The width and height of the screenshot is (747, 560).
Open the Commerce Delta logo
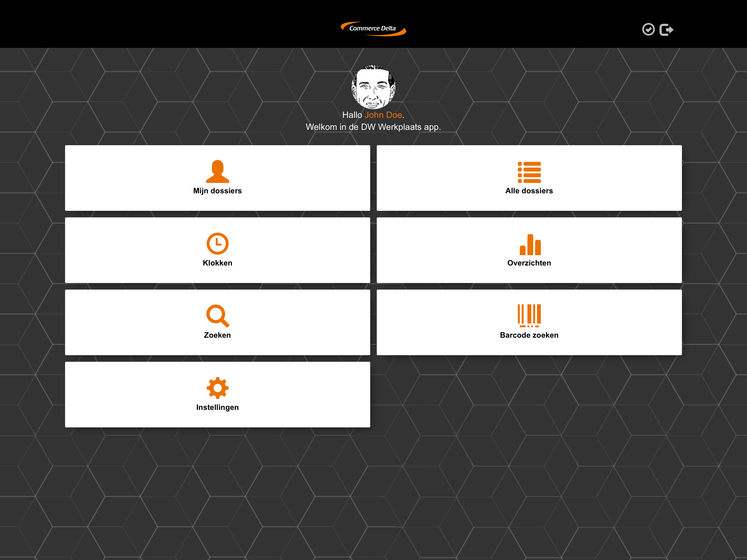coord(373,29)
